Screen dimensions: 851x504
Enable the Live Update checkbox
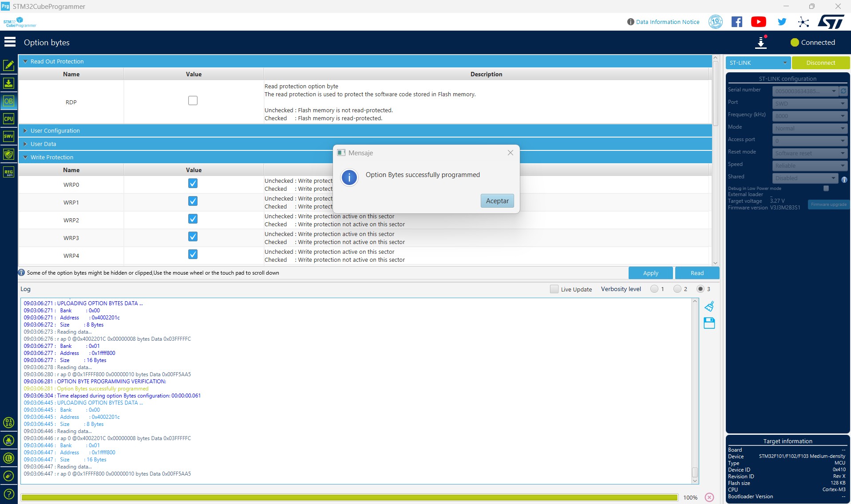point(554,289)
